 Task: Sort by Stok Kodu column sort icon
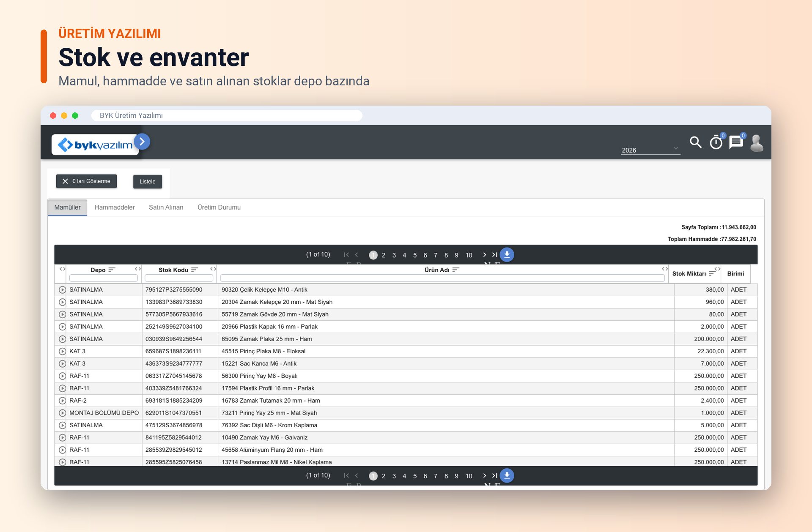coord(195,270)
